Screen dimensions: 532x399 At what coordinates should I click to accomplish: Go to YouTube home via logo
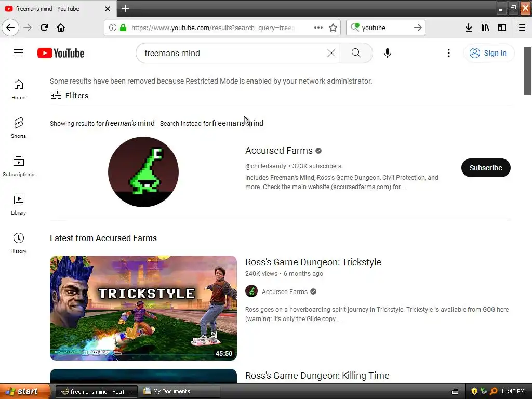[x=61, y=53]
